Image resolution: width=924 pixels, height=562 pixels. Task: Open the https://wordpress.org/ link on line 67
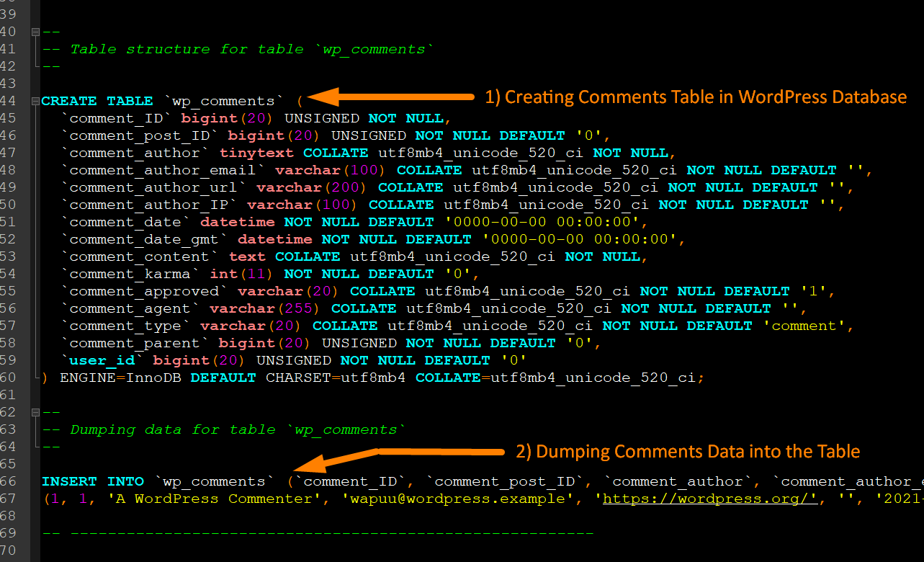click(709, 499)
